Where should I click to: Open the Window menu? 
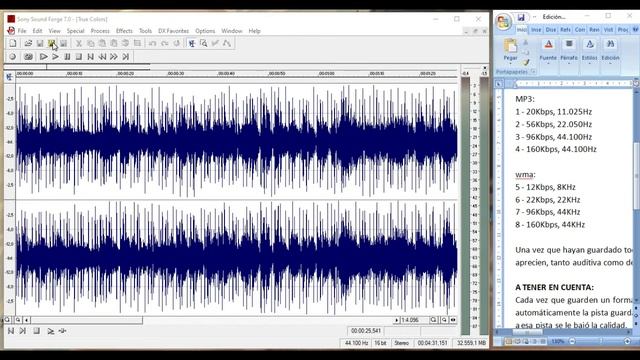(232, 31)
